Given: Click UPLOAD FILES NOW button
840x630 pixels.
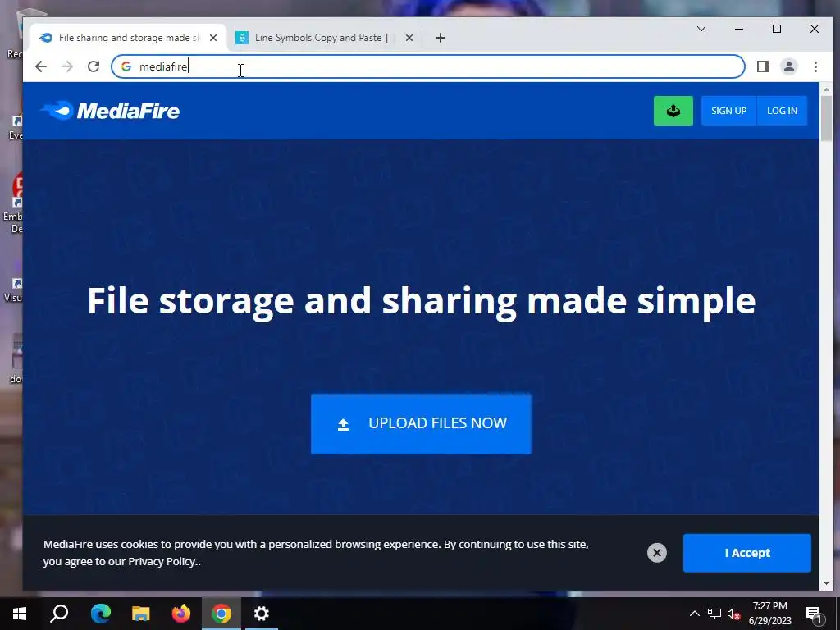Looking at the screenshot, I should [x=421, y=424].
